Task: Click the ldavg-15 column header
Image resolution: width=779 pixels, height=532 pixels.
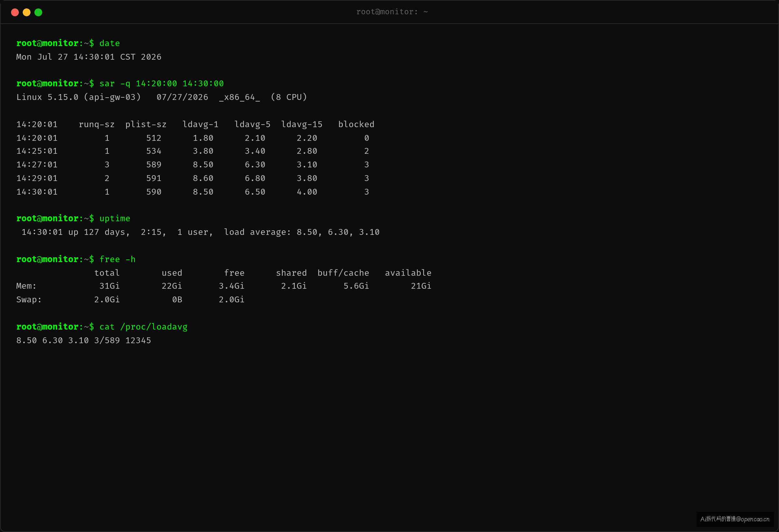Action: [x=302, y=124]
